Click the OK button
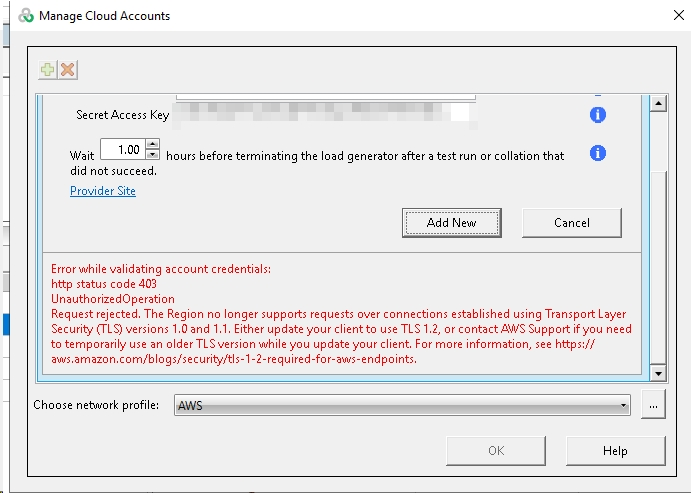Viewport: 691px width, 493px height. click(496, 451)
